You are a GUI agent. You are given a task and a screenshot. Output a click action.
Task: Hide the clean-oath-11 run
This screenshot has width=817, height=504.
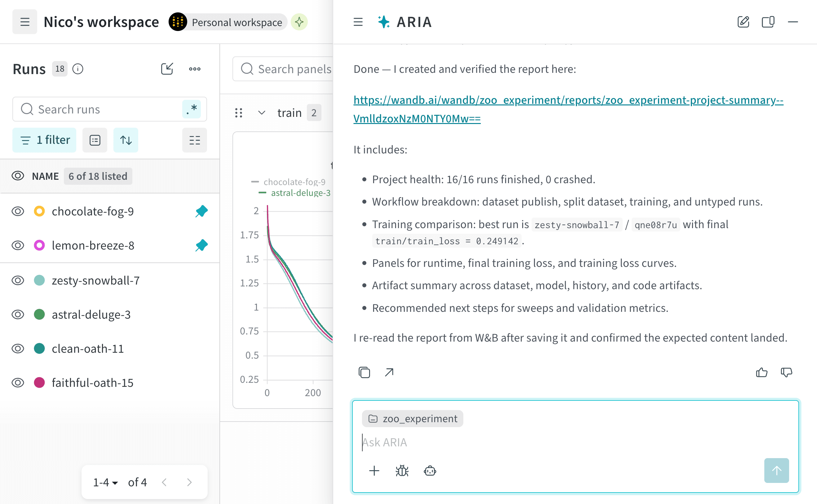point(18,349)
